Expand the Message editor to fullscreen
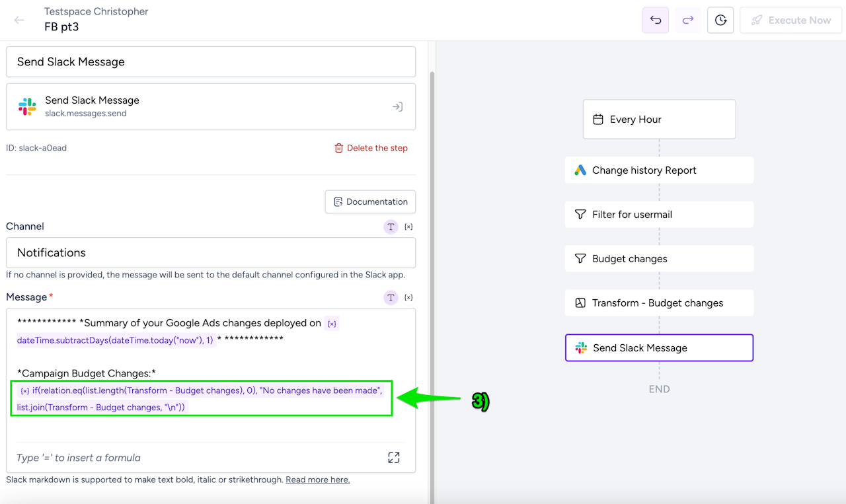Viewport: 846px width, 504px height. (x=394, y=458)
